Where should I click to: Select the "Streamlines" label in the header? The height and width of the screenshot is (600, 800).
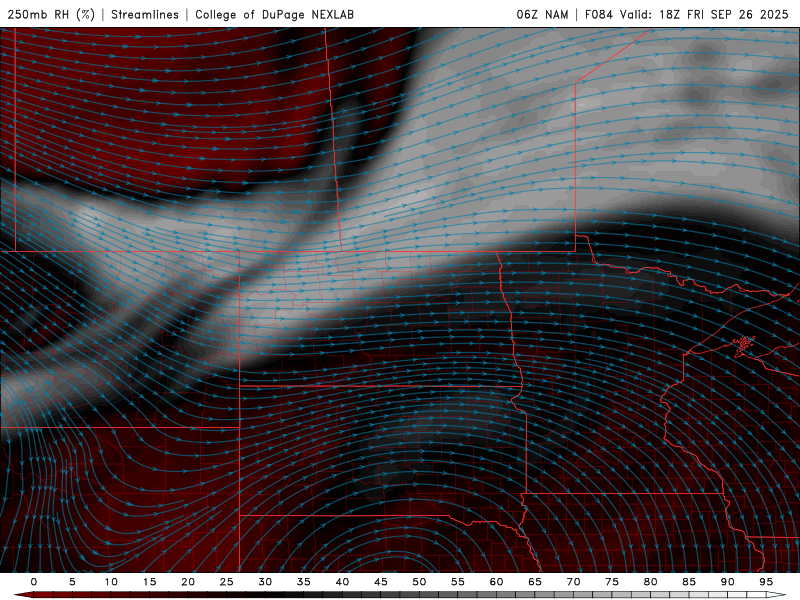(145, 14)
